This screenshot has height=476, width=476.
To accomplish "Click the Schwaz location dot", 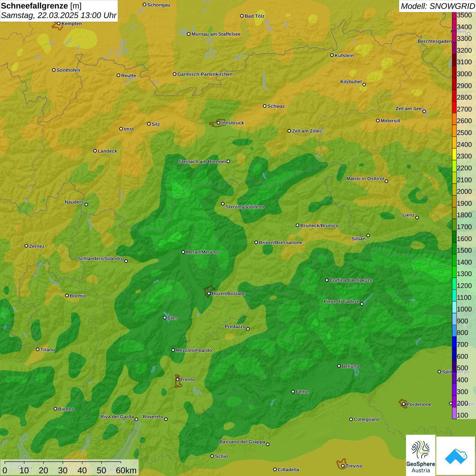I will point(265,106).
